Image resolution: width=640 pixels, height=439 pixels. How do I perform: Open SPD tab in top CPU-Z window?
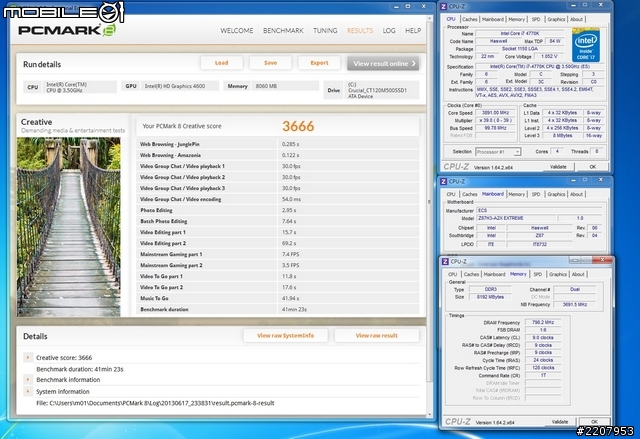pos(536,19)
